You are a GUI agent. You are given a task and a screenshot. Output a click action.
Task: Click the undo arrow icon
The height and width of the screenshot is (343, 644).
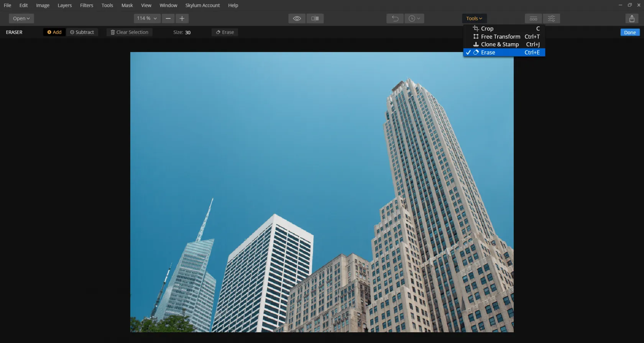pos(395,18)
